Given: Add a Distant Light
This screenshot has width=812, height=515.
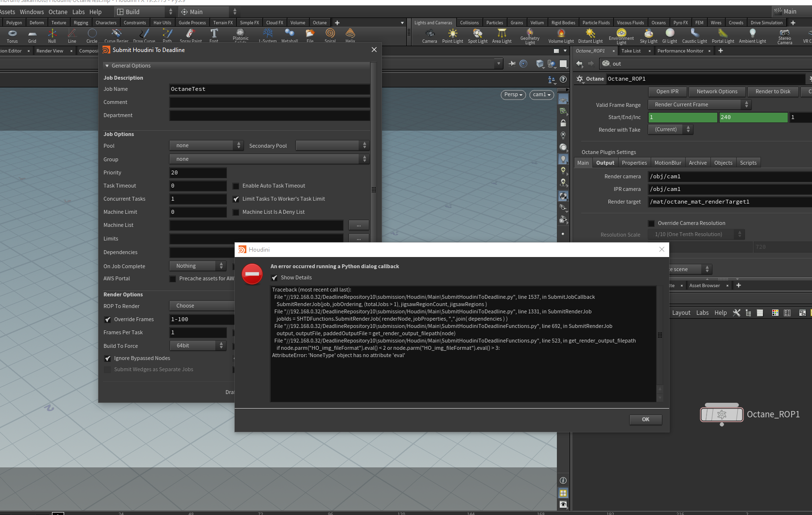Looking at the screenshot, I should (x=590, y=36).
